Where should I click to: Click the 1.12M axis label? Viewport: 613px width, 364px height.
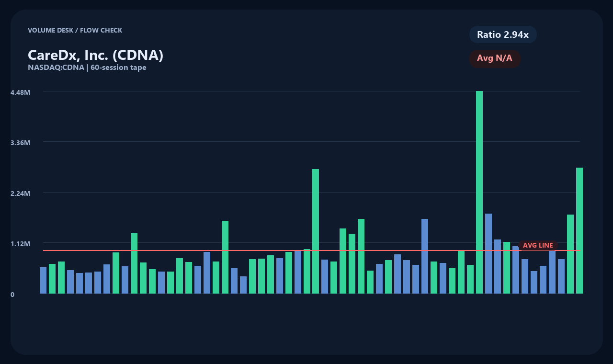21,244
